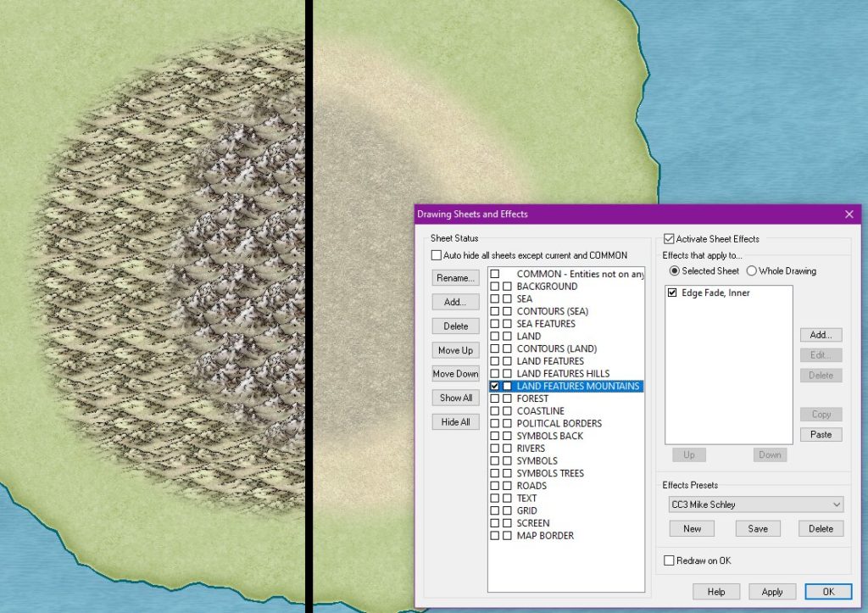Paste a copied effect
The height and width of the screenshot is (613, 868).
(820, 434)
